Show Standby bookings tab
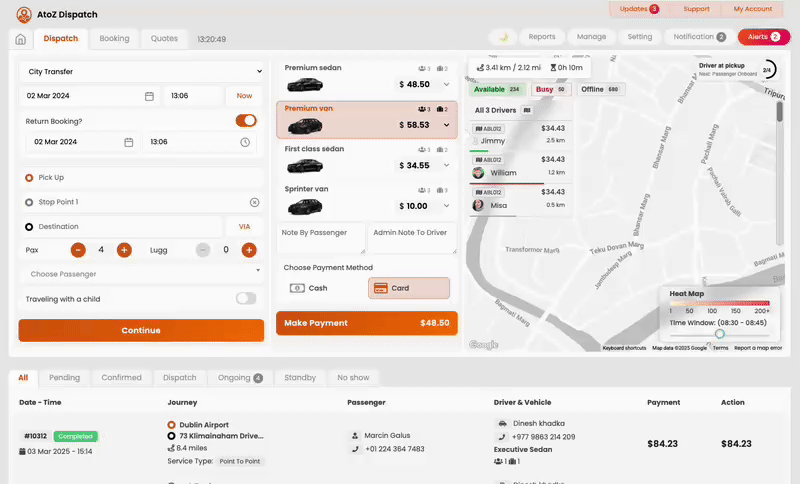This screenshot has width=800, height=484. [x=300, y=378]
